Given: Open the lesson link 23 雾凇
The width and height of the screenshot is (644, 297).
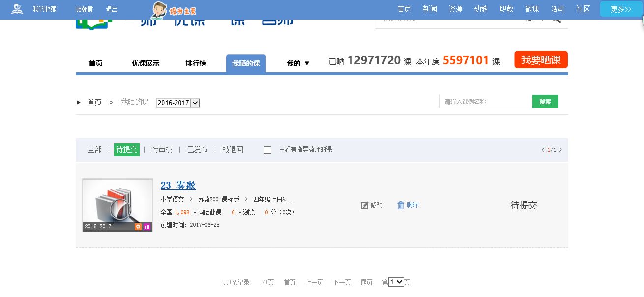Looking at the screenshot, I should point(178,185).
